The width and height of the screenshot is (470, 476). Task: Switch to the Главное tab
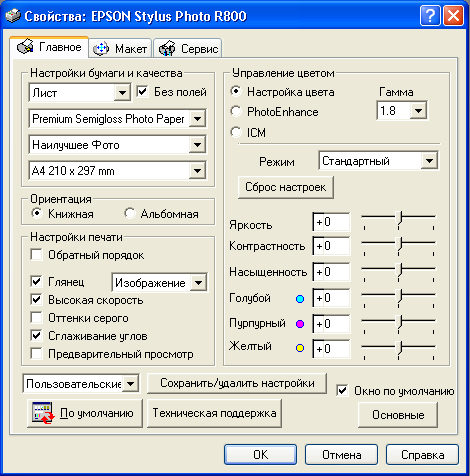pyautogui.click(x=49, y=47)
